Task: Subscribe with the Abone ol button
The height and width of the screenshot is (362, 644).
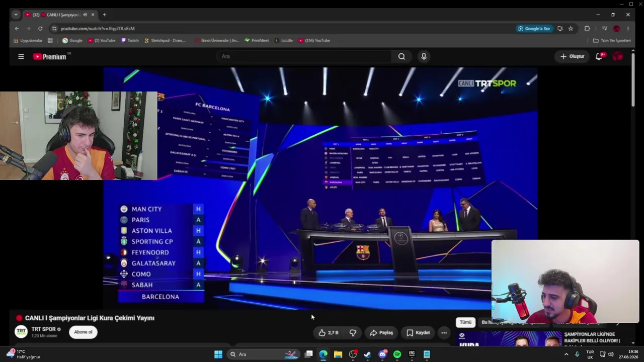Action: point(83,332)
